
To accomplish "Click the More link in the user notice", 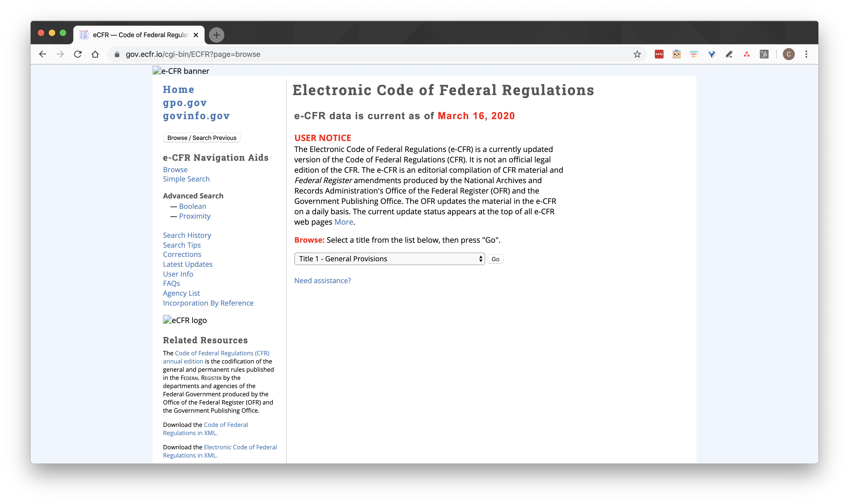I will pos(344,222).
